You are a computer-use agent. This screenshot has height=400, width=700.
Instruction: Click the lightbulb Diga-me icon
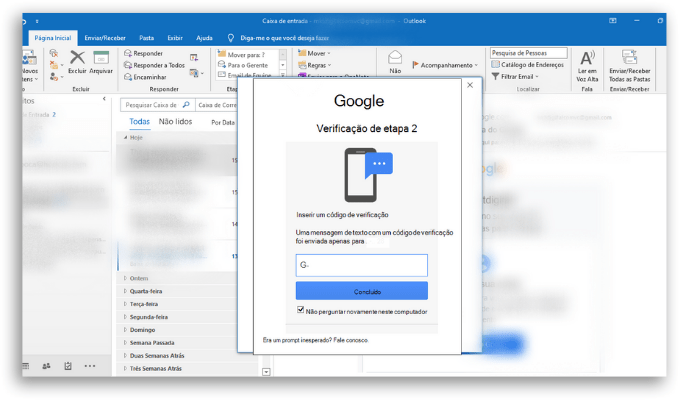231,38
